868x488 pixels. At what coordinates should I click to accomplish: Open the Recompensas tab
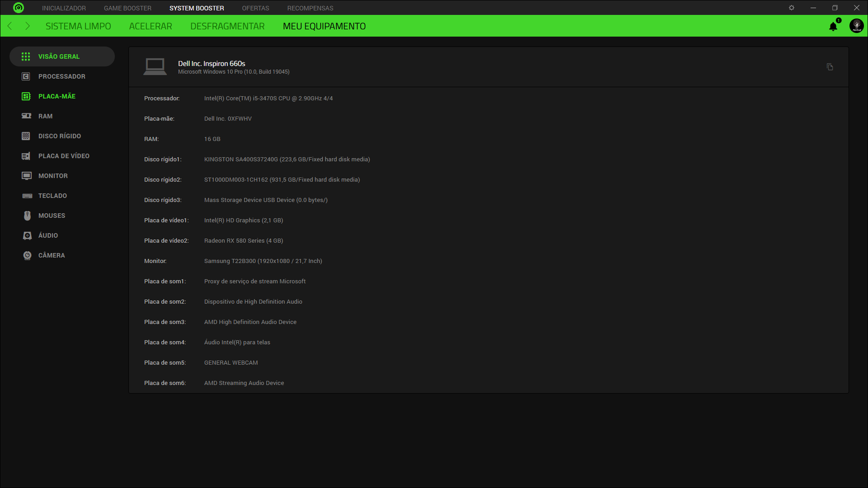point(310,8)
